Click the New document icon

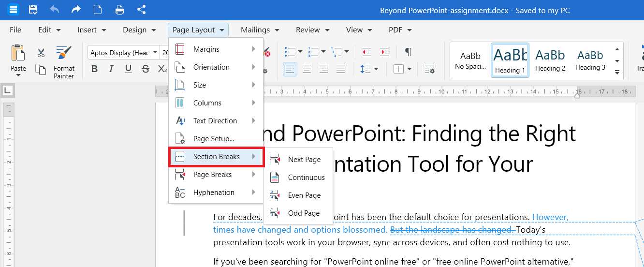[98, 10]
